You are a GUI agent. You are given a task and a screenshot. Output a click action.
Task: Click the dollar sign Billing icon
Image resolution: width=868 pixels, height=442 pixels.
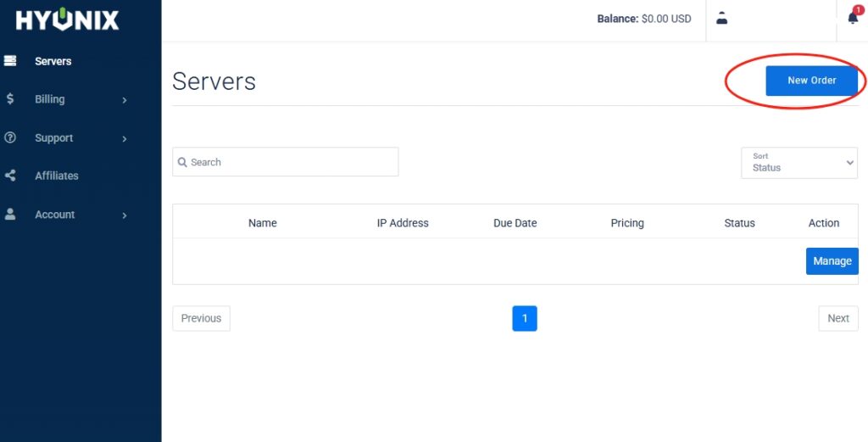click(x=10, y=99)
